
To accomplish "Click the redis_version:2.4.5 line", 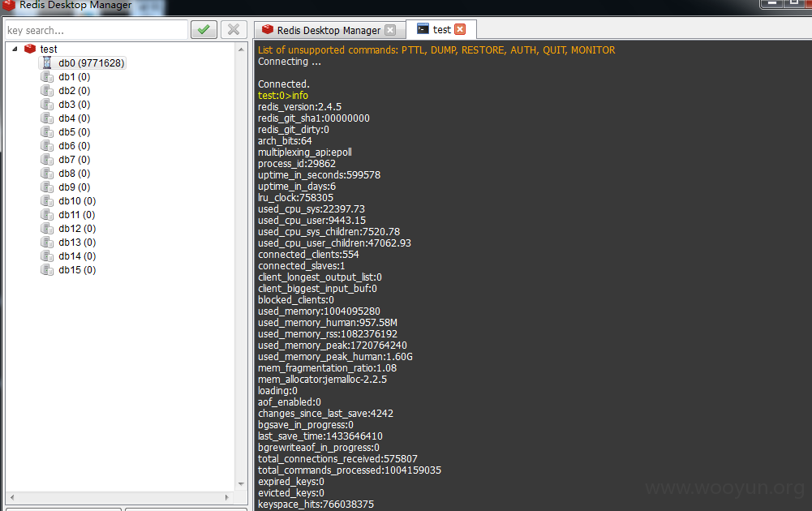I will [x=300, y=106].
